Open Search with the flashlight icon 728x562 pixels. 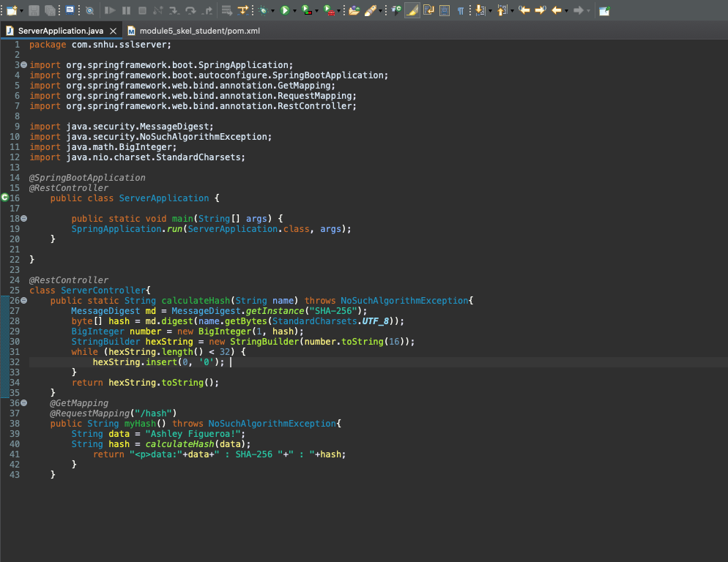pos(370,10)
